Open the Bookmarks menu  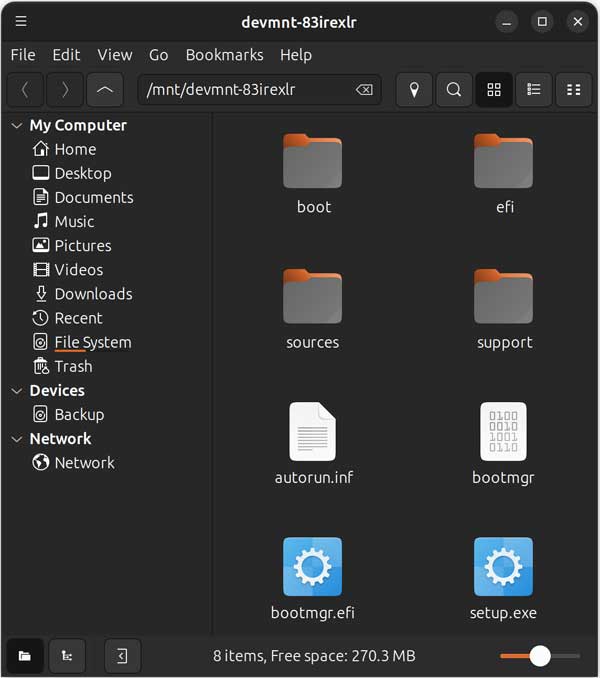[x=224, y=55]
